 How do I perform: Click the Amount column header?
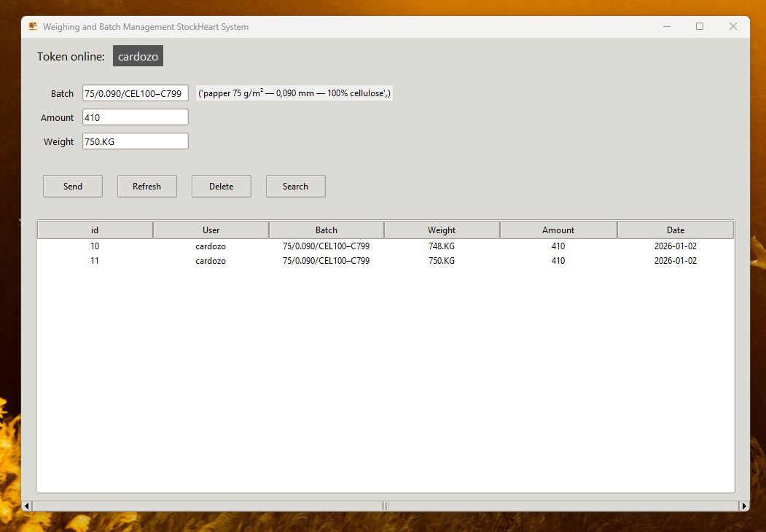click(558, 230)
